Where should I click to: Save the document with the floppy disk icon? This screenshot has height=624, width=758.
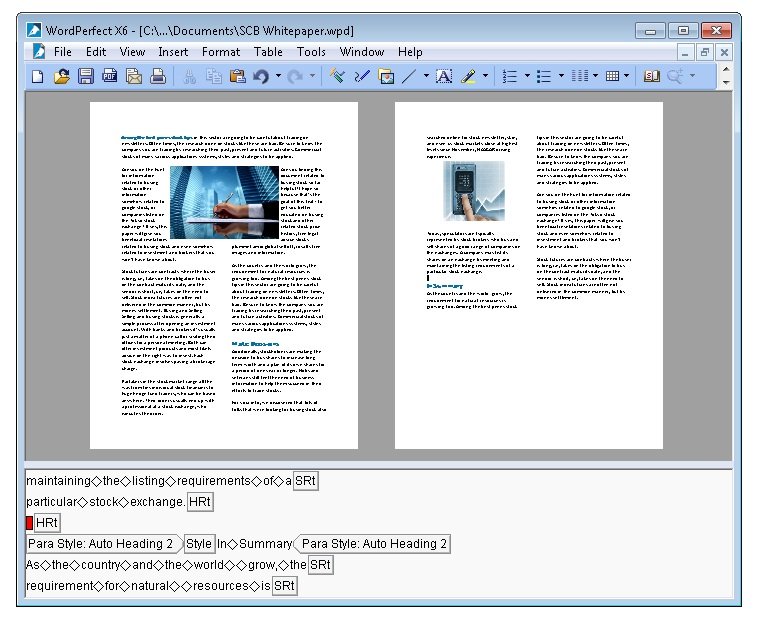pos(86,76)
